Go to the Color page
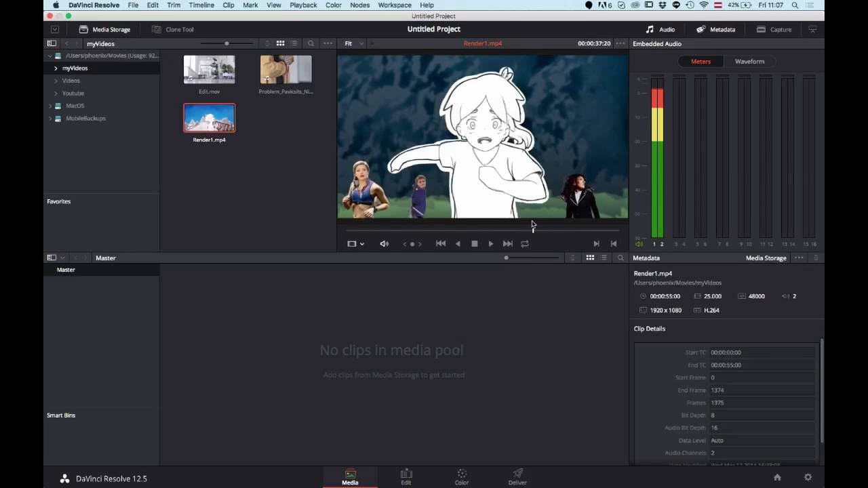868x488 pixels. (462, 477)
